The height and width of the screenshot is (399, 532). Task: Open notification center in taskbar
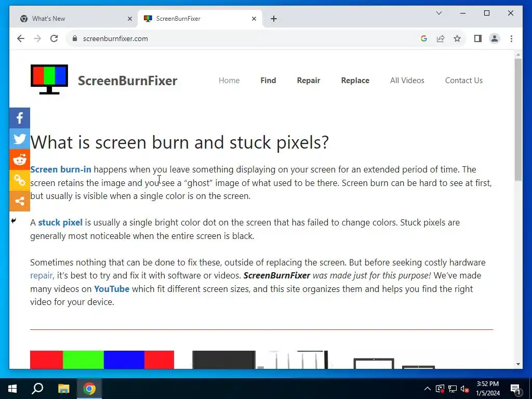(516, 389)
